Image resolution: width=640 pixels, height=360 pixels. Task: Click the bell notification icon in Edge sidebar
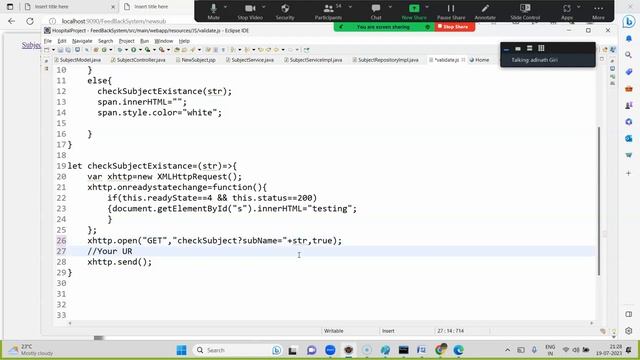pos(629,38)
